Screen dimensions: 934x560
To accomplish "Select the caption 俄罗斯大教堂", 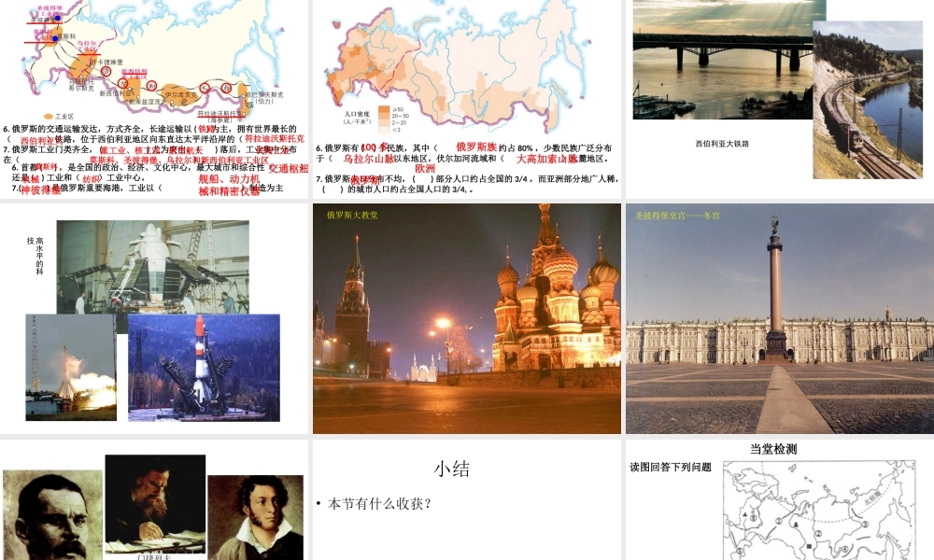I will coord(352,215).
